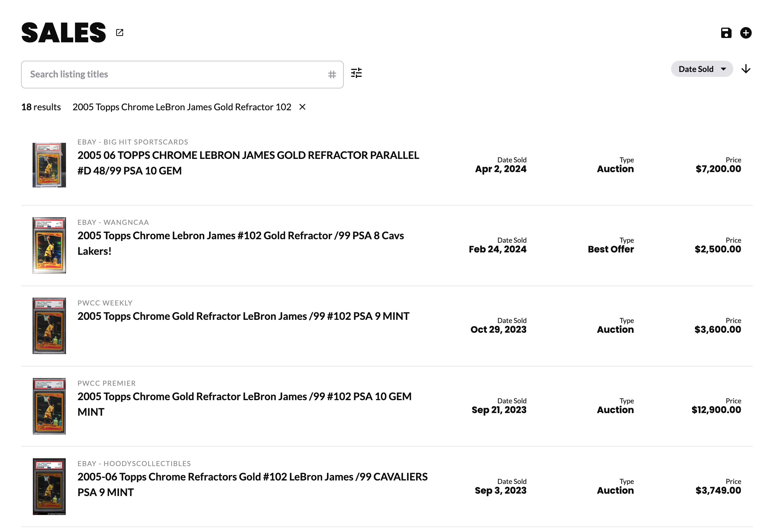Click seller EBAY - BIG HIT SPORTSCARDS
Screen dimensions: 767x532
click(133, 142)
